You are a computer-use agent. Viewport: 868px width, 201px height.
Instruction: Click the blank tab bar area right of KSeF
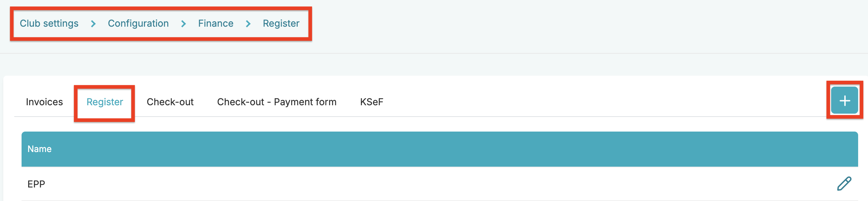click(585, 102)
